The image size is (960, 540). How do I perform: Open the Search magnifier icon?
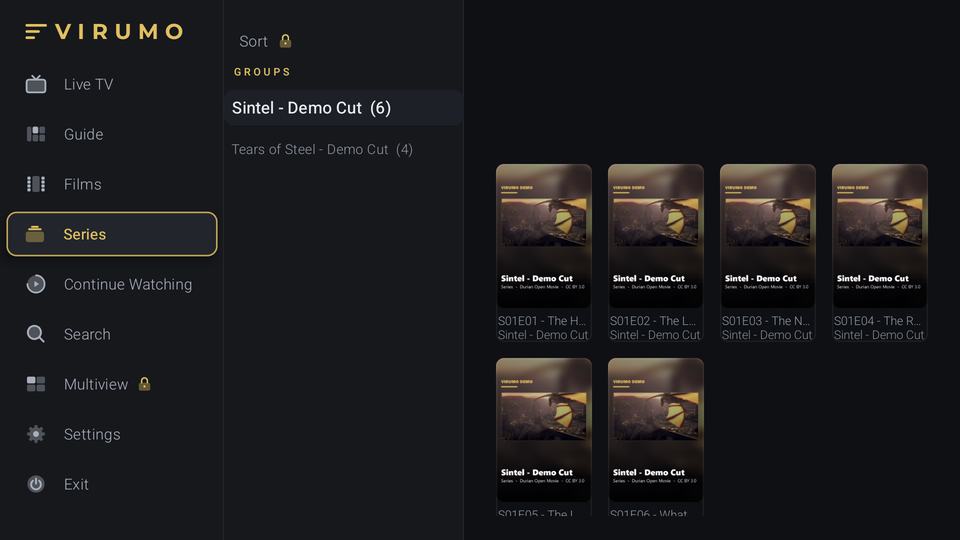click(36, 334)
